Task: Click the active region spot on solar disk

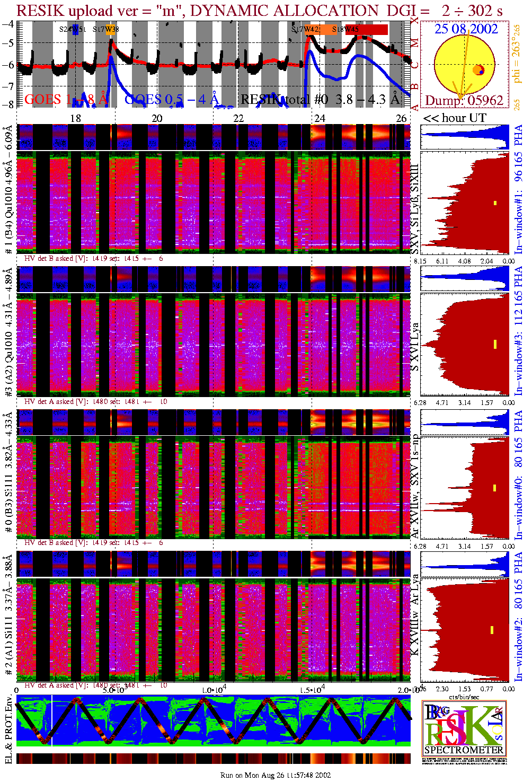Action: (478, 70)
